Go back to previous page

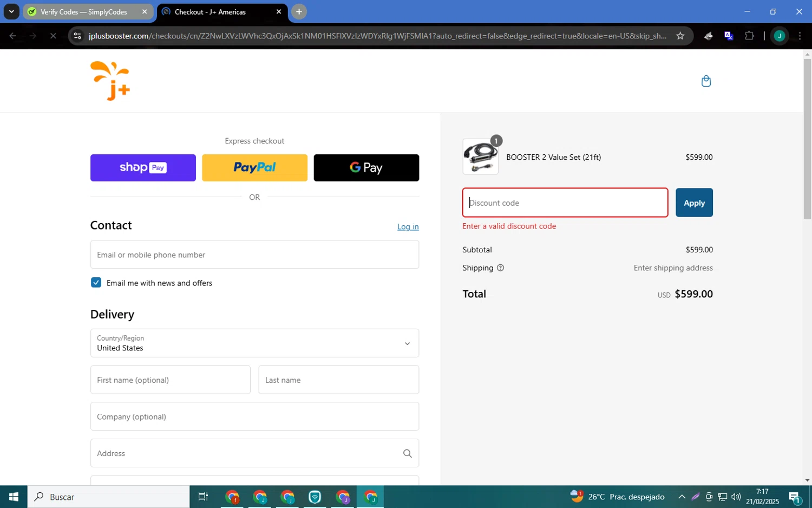pyautogui.click(x=12, y=36)
